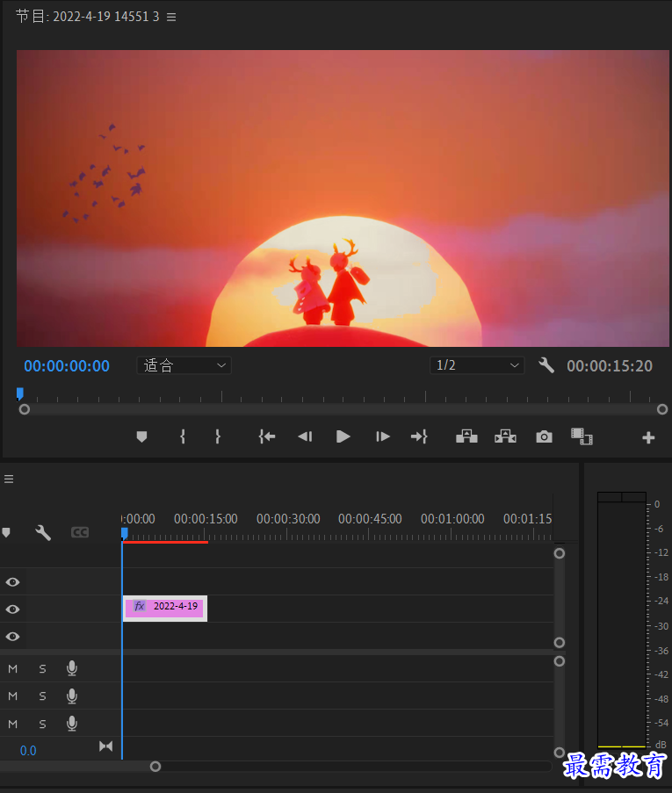Click the Mark In brace button
This screenshot has height=793, width=672.
(x=183, y=436)
